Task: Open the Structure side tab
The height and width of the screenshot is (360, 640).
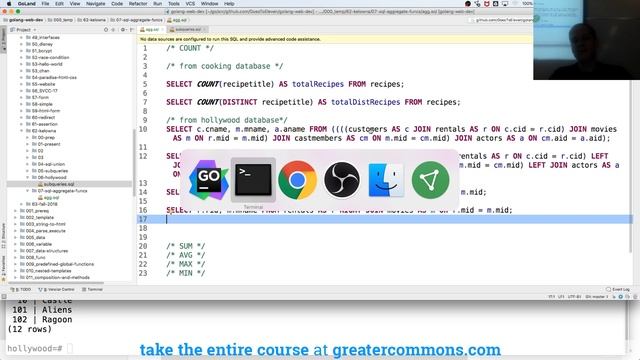Action: [x=4, y=236]
